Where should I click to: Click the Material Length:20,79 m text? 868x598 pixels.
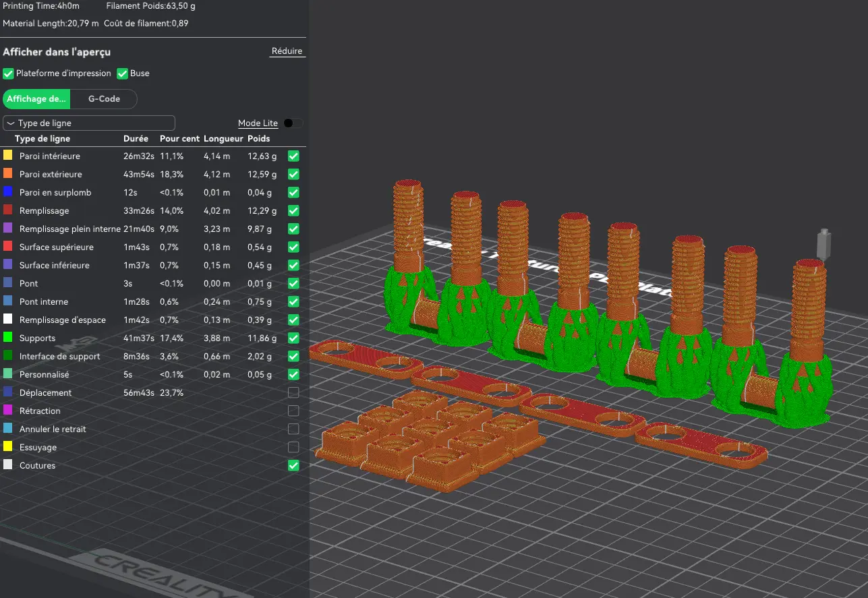click(x=51, y=24)
